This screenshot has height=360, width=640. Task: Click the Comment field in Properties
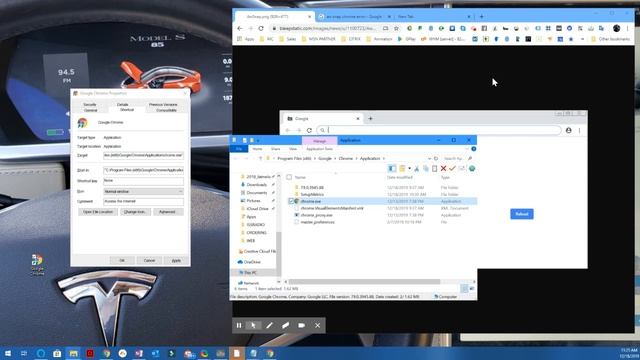coord(143,201)
